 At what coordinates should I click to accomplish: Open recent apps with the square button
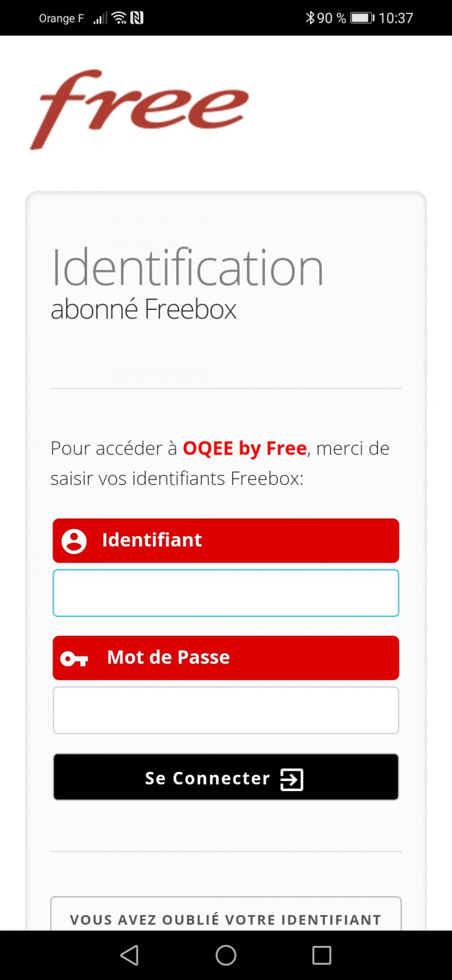pyautogui.click(x=321, y=955)
